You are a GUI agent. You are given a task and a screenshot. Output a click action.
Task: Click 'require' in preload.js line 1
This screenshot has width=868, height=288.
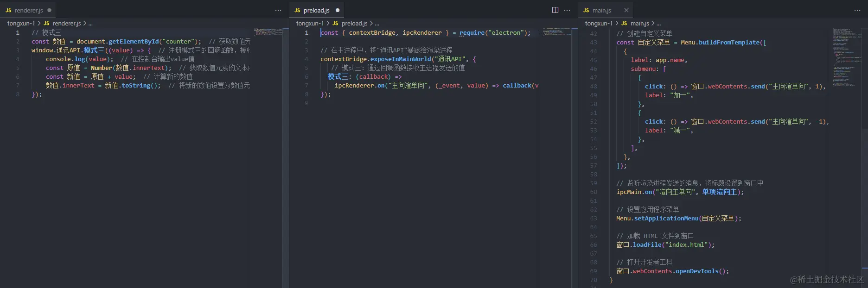coord(472,32)
